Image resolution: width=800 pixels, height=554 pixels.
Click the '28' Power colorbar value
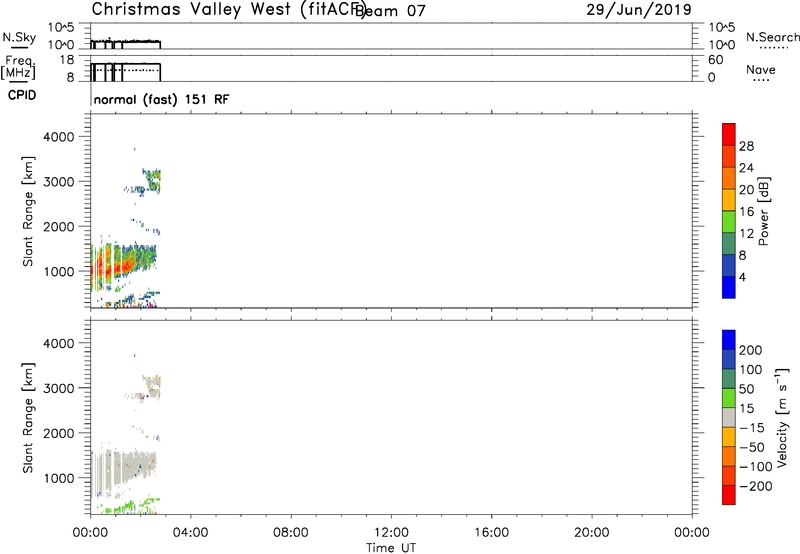click(746, 146)
